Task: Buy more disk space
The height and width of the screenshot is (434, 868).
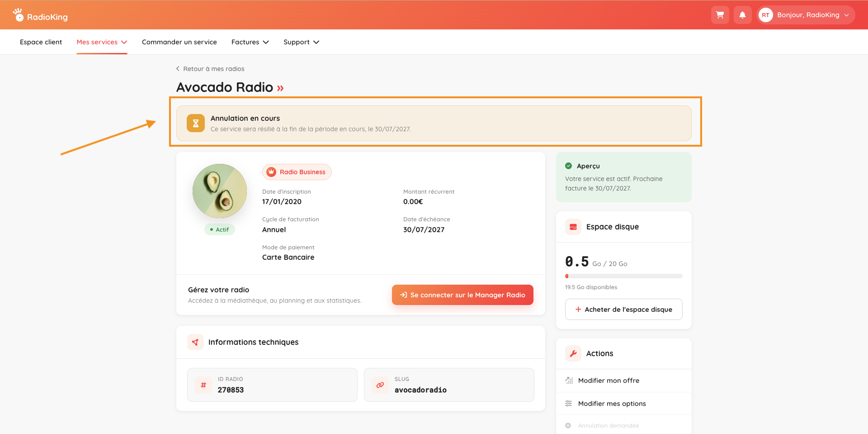Action: click(623, 310)
